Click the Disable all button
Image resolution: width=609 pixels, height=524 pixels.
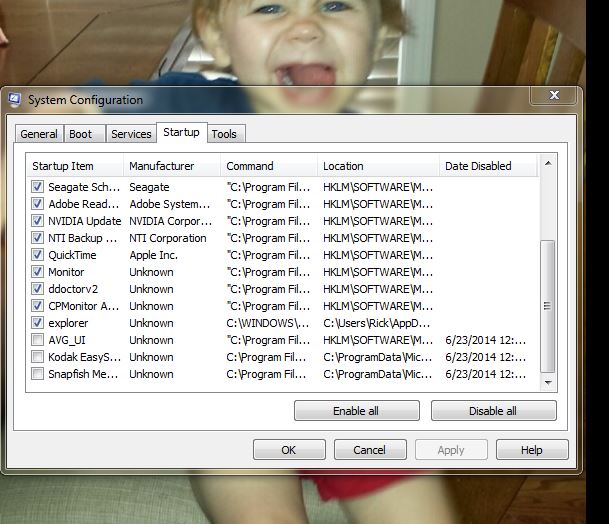(493, 411)
